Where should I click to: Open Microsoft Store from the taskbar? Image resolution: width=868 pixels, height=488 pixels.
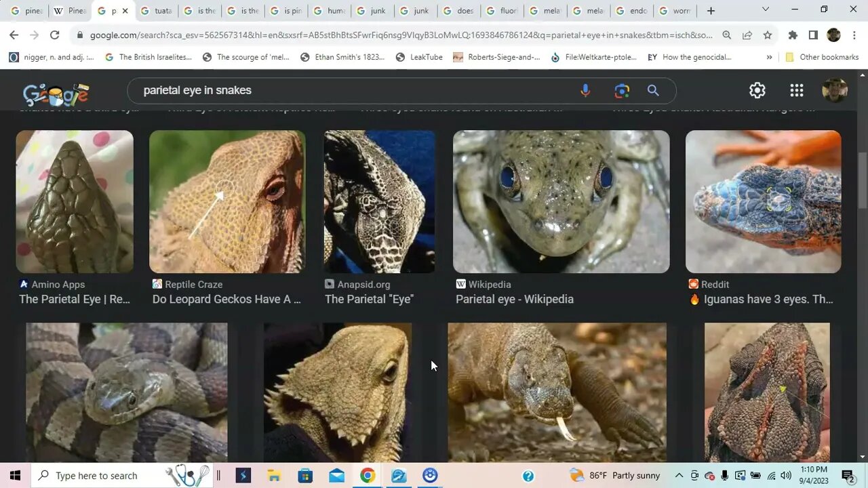click(x=305, y=475)
